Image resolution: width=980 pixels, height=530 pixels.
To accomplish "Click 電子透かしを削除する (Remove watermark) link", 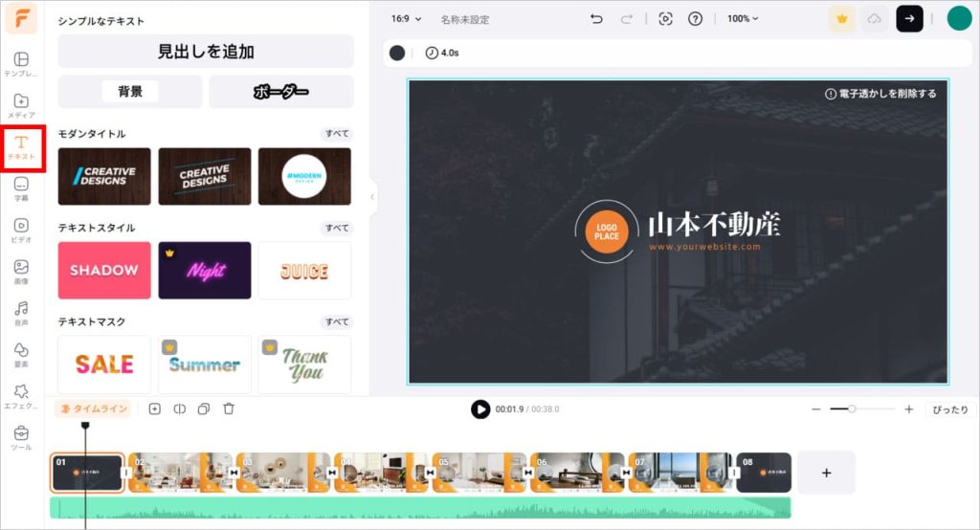I will point(880,94).
